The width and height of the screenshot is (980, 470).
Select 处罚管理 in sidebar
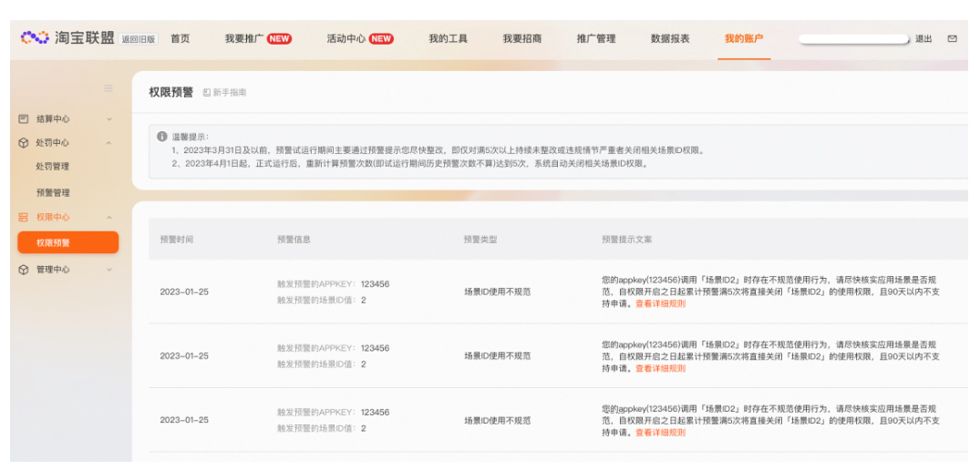53,167
